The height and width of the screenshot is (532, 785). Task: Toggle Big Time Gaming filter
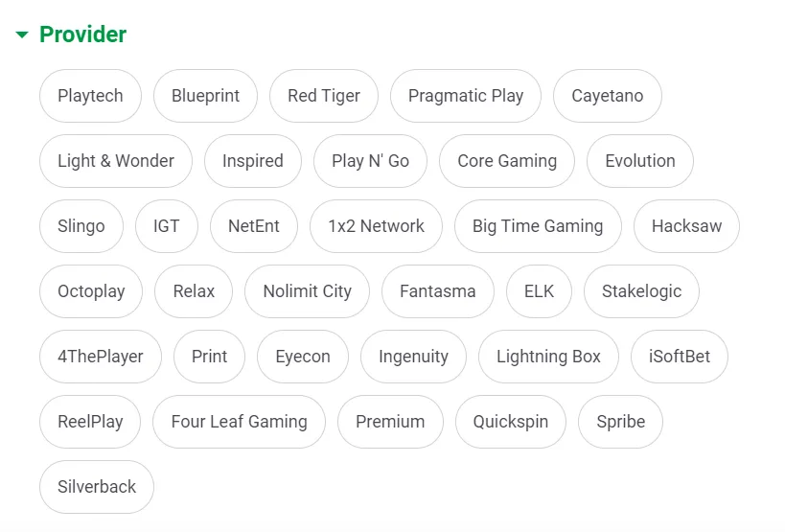[x=538, y=226]
